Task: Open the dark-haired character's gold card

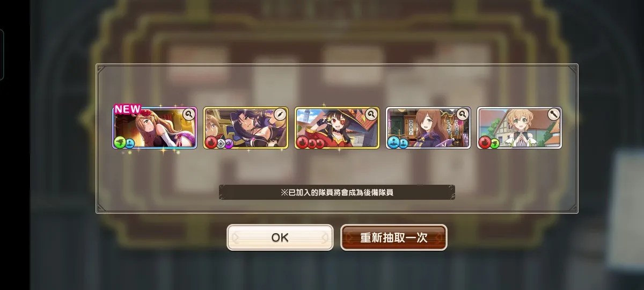Action: (246, 128)
